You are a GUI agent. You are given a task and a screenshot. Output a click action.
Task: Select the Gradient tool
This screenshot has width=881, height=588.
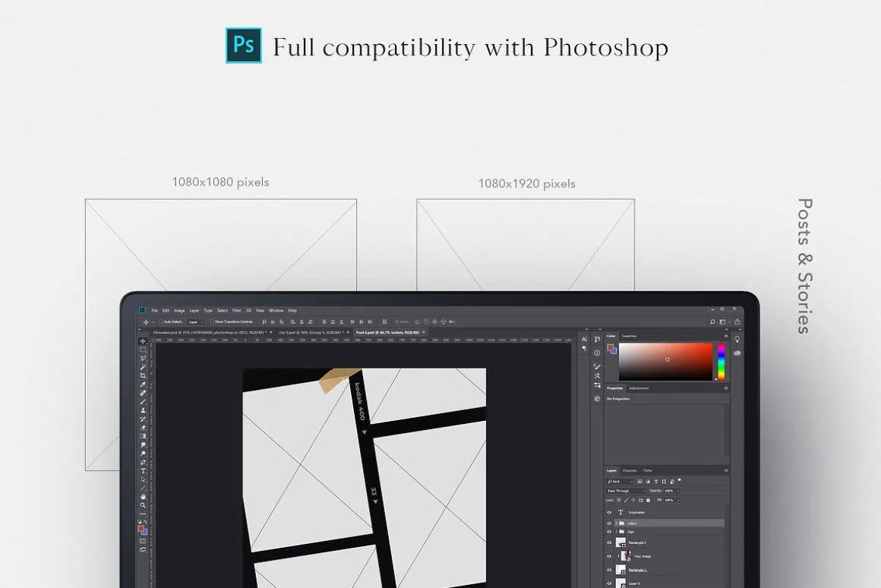(143, 436)
